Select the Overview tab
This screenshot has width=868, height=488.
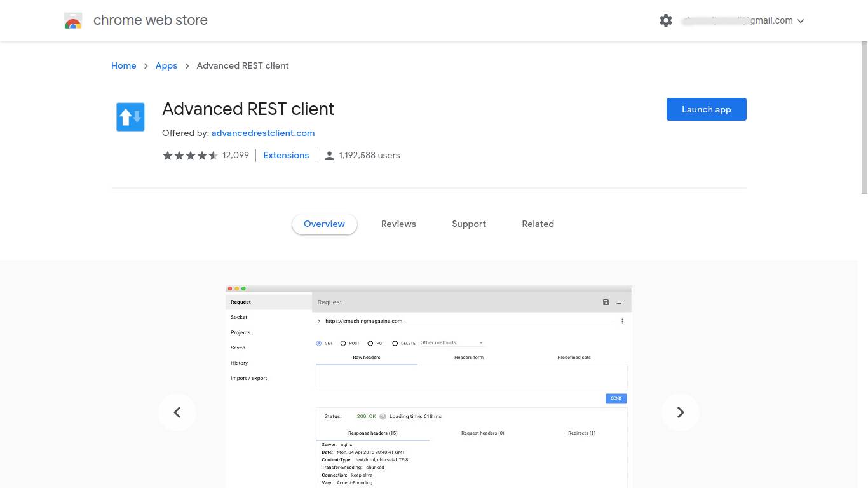tap(324, 224)
